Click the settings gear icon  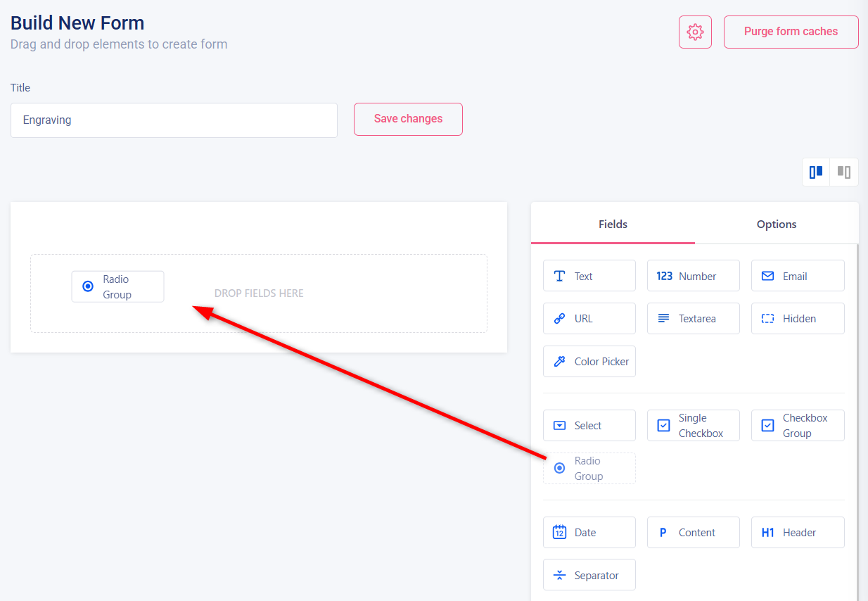pyautogui.click(x=695, y=32)
